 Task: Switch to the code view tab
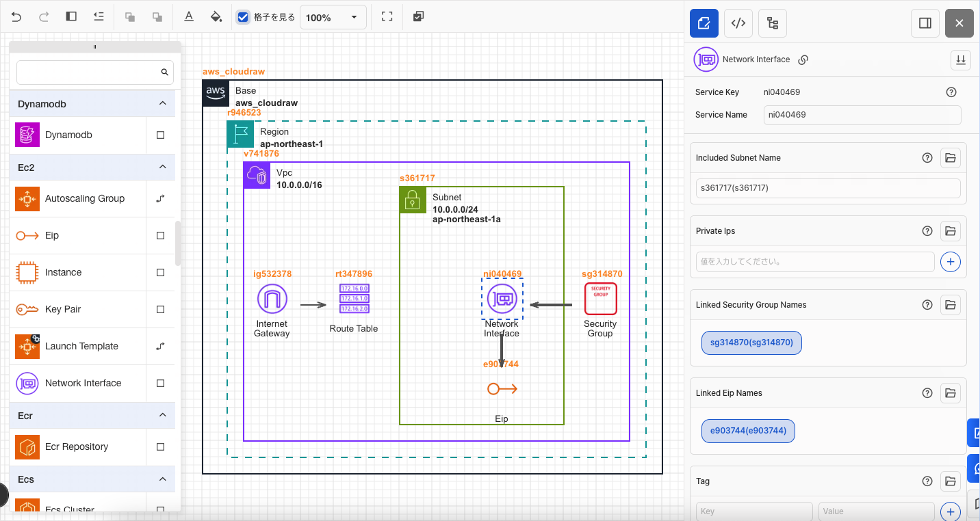(x=738, y=23)
